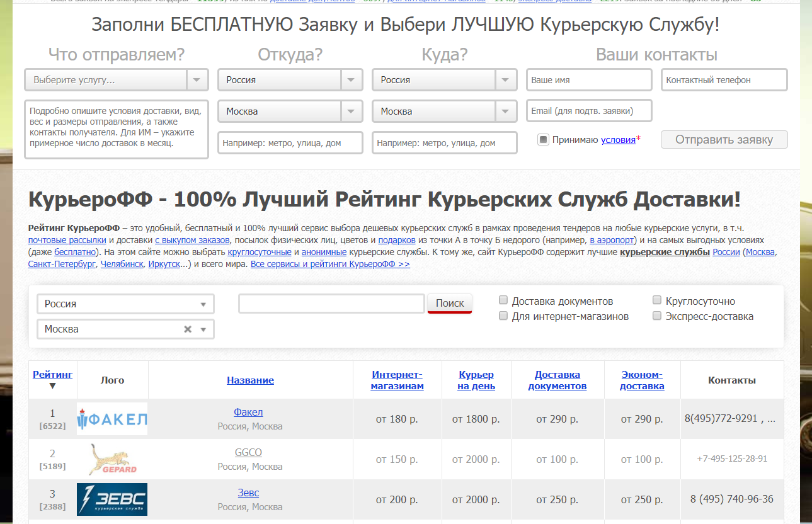Follow the анонимные link
Screen dimensions: 812x524
click(x=324, y=252)
